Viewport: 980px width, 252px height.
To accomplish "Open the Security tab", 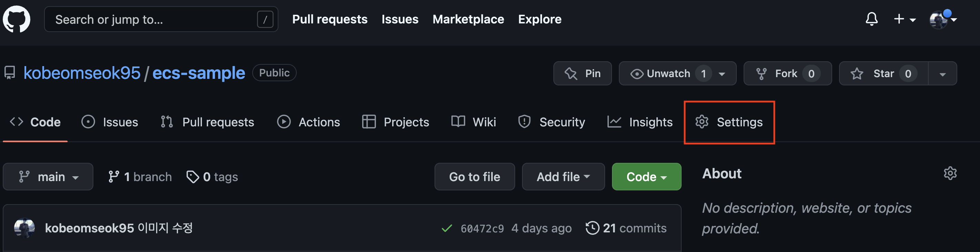I will pos(551,122).
